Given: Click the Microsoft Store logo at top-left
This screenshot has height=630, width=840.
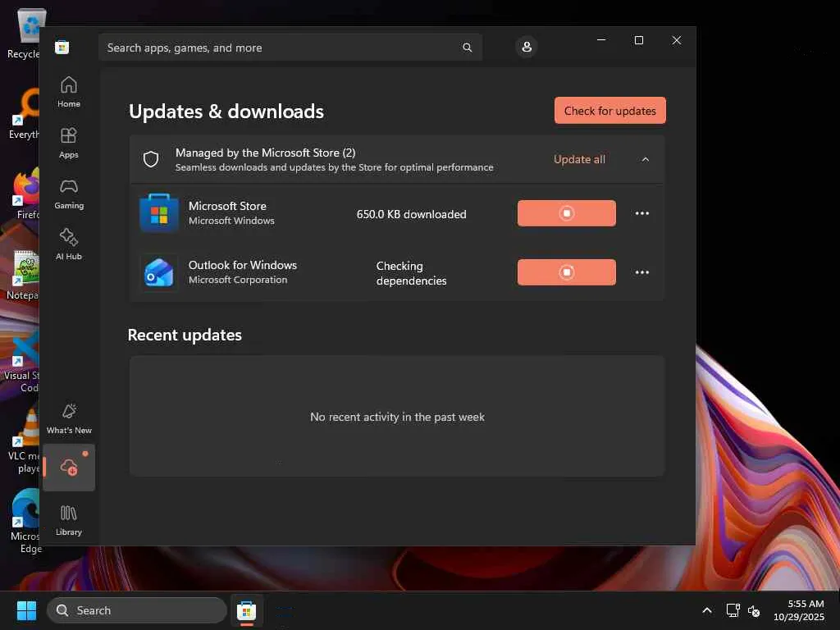Looking at the screenshot, I should click(62, 47).
